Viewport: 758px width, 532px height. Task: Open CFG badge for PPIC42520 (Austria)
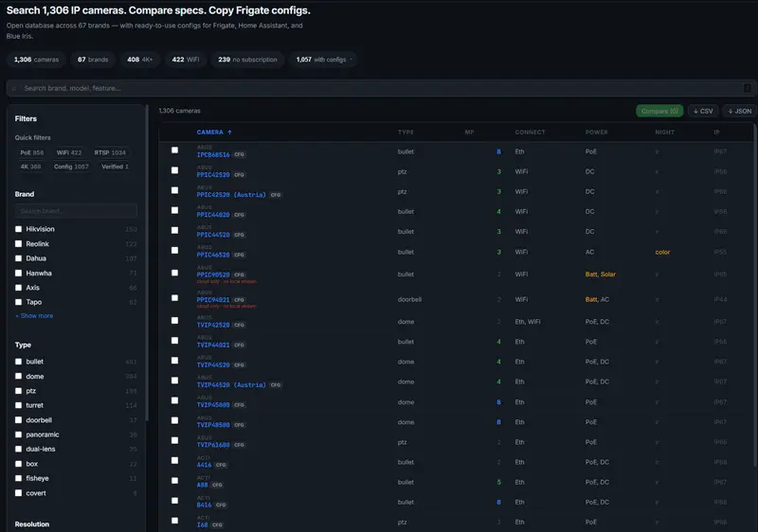tap(276, 195)
